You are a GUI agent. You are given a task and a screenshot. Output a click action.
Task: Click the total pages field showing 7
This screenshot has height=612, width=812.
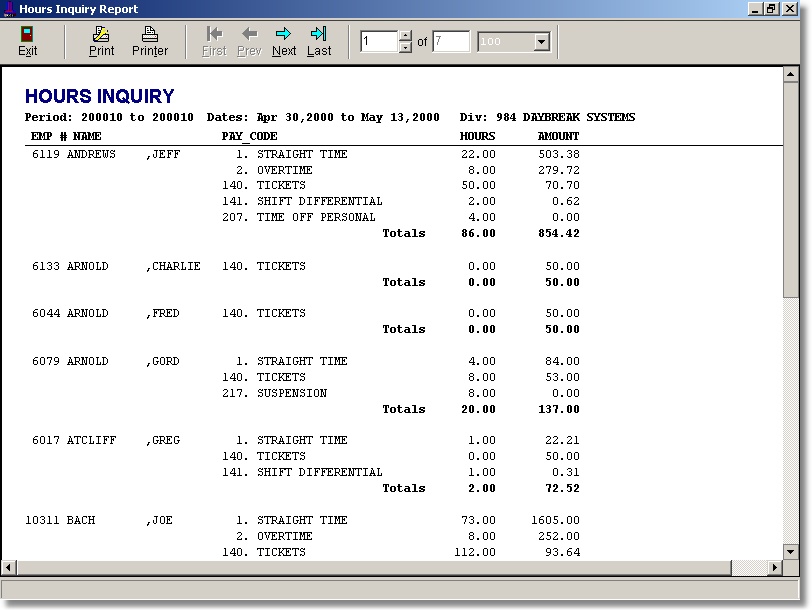pos(451,41)
